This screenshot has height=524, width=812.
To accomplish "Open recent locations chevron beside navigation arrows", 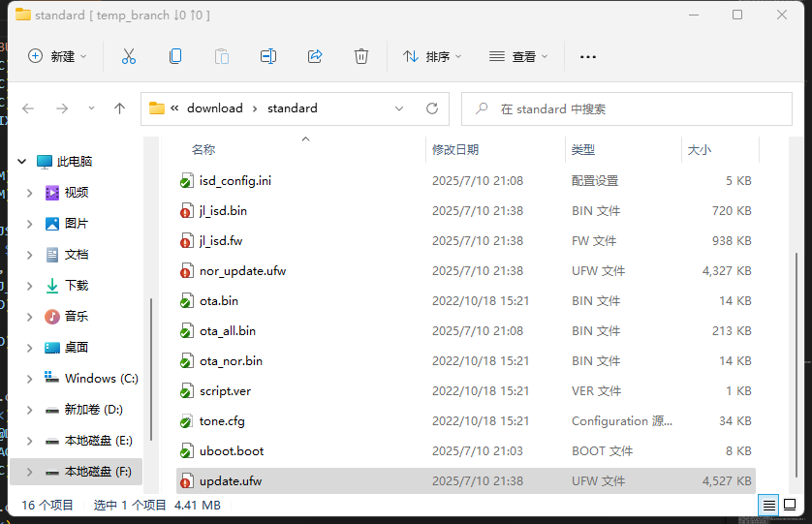I will 92,108.
